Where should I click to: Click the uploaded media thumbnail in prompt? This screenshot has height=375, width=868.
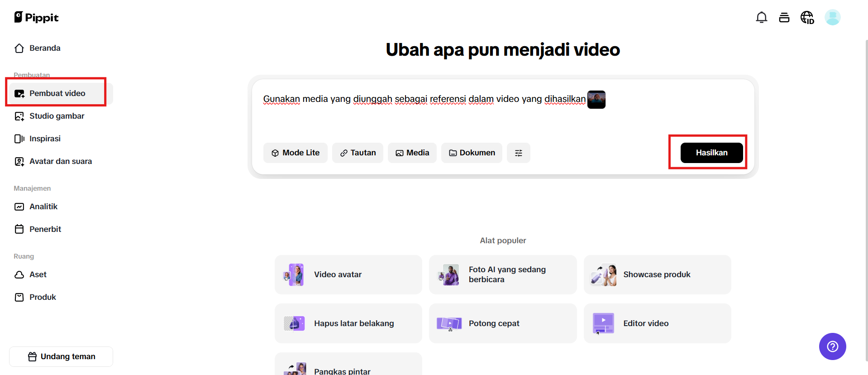point(596,100)
